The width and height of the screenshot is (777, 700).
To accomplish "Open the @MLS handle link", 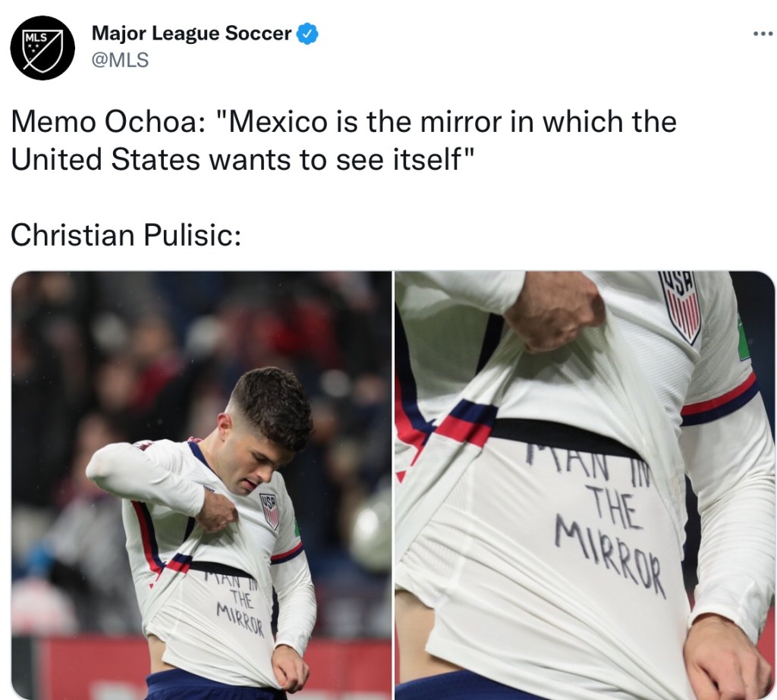I will coord(120,60).
